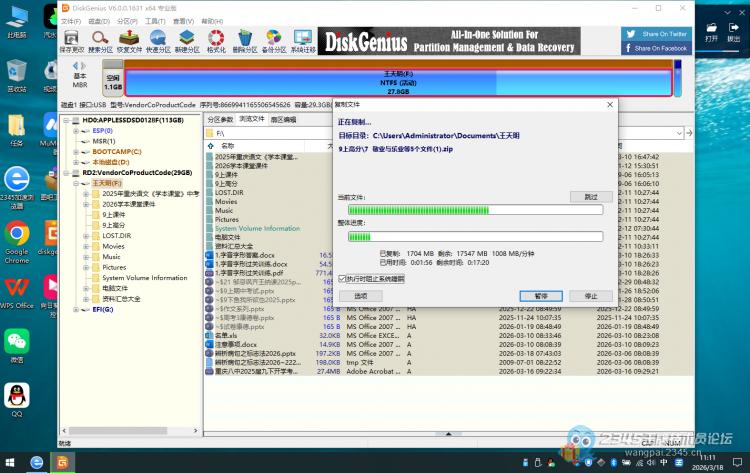The image size is (750, 473).
Task: Click the 跳过 (Skip) button
Action: pyautogui.click(x=590, y=197)
